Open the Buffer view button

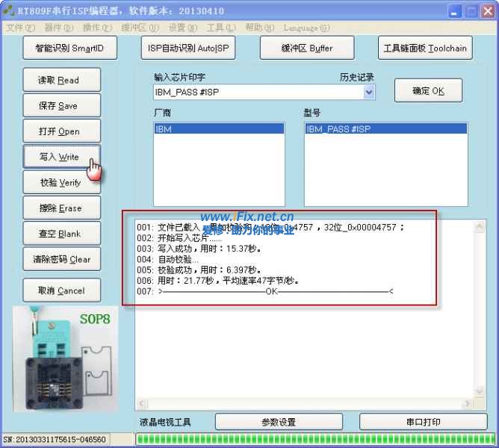(x=306, y=49)
